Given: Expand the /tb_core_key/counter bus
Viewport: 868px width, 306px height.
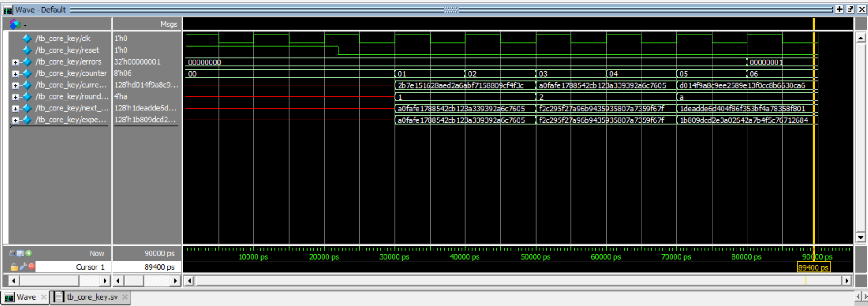Looking at the screenshot, I should [15, 74].
